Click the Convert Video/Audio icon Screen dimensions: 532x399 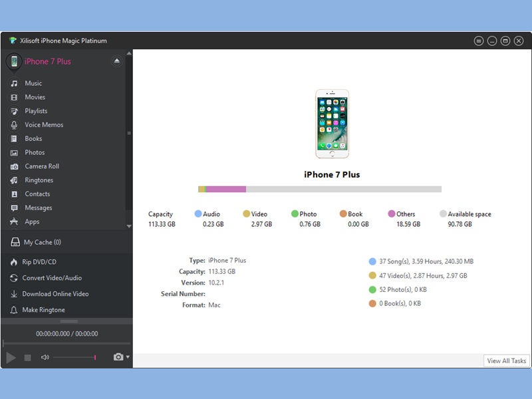[13, 278]
